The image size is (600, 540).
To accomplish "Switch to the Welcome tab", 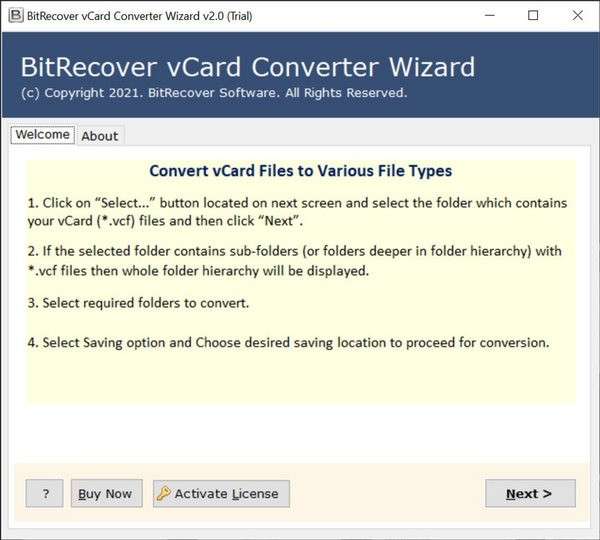I will tap(42, 135).
